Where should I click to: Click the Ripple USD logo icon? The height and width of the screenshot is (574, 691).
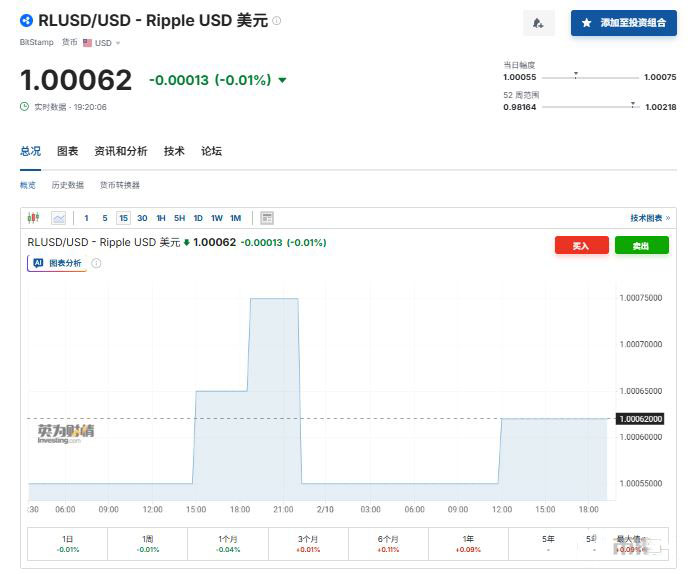[x=26, y=20]
